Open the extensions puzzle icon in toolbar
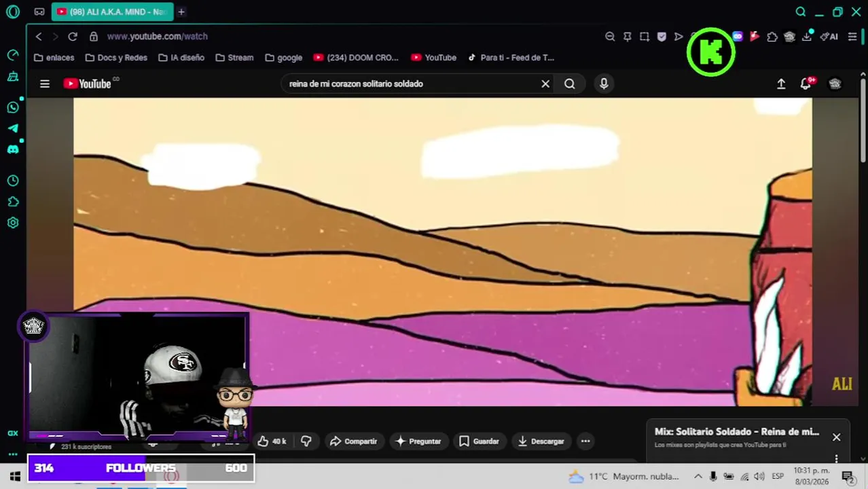This screenshot has height=489, width=868. click(x=772, y=37)
